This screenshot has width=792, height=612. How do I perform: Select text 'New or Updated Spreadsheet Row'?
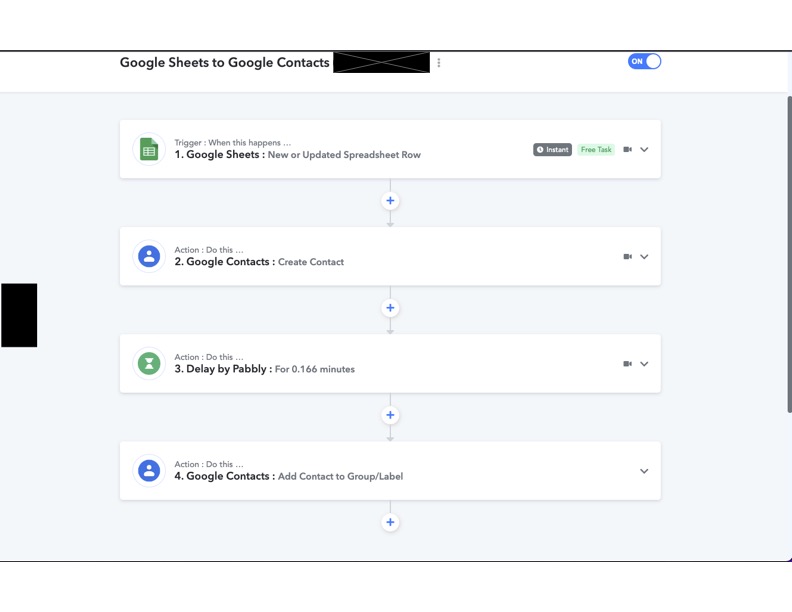[x=344, y=155]
